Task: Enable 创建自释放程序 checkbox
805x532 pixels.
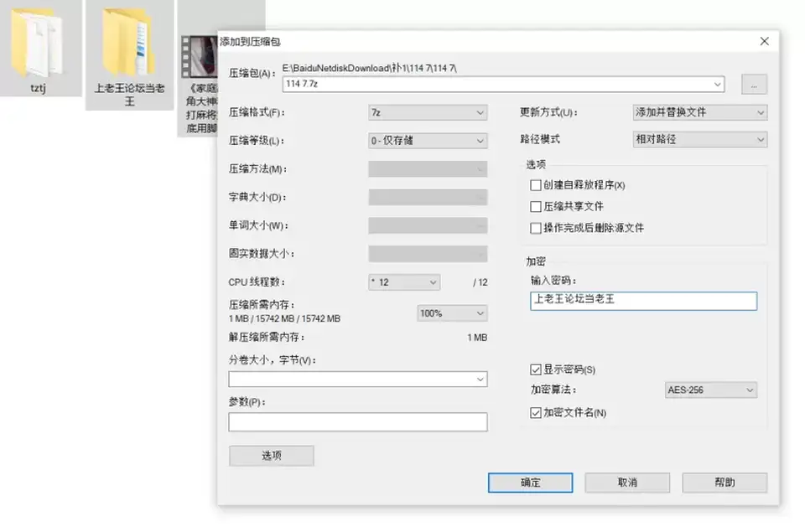Action: pos(536,185)
